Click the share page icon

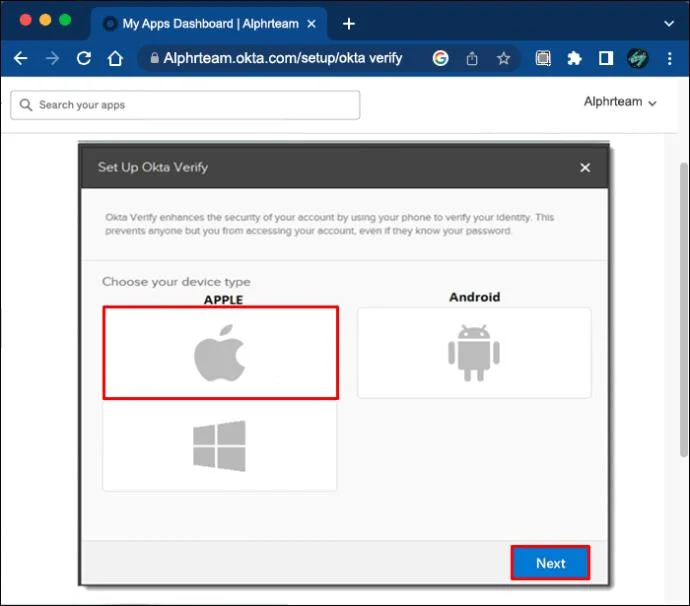(x=472, y=58)
